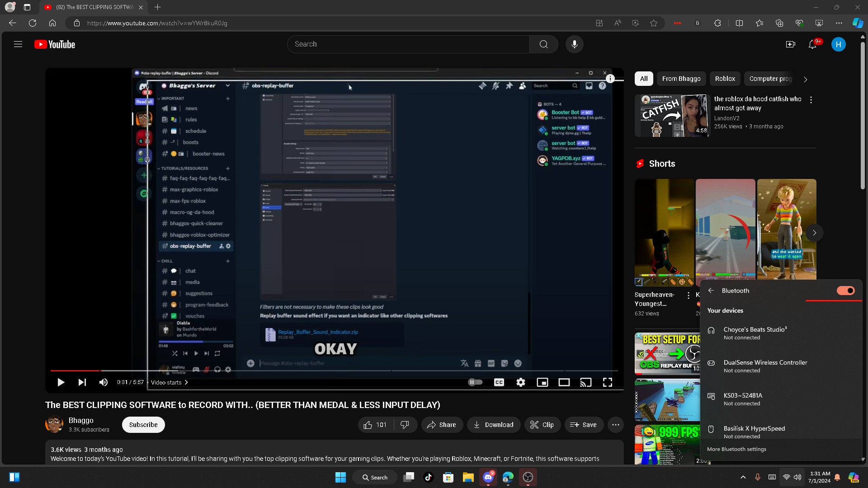868x488 pixels.
Task: Download the video
Action: point(494,425)
